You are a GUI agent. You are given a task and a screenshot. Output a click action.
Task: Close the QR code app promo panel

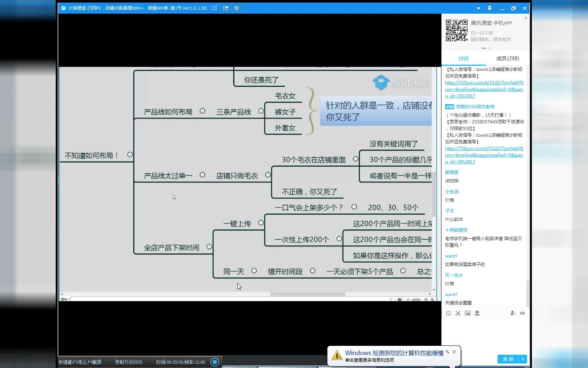click(x=526, y=18)
